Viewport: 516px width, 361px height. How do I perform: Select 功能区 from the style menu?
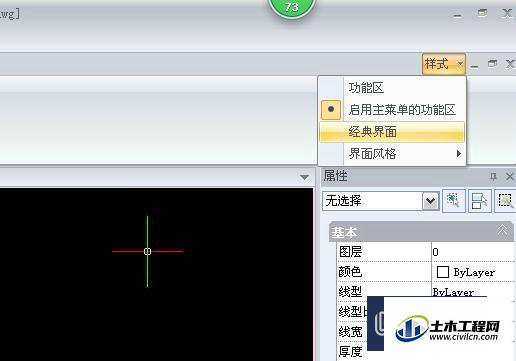click(392, 88)
